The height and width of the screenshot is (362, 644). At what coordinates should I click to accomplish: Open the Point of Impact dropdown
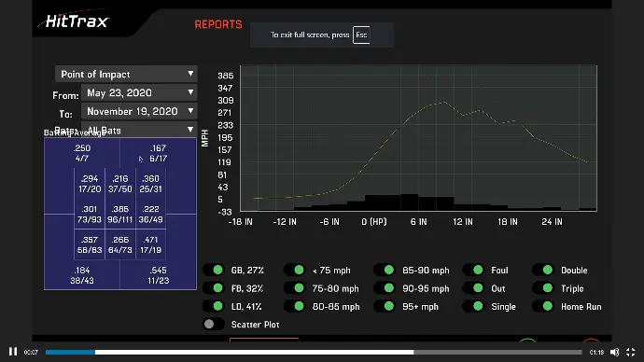click(x=126, y=74)
